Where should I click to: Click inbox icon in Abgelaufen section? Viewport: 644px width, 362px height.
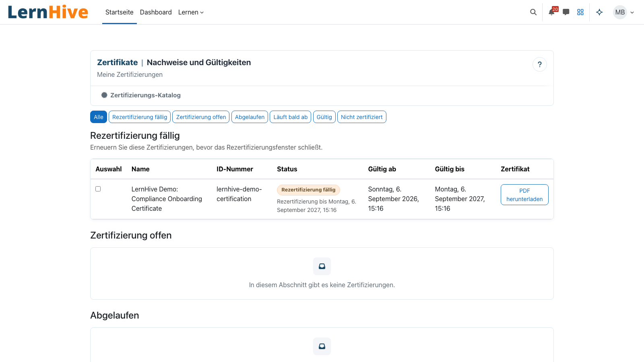(322, 346)
